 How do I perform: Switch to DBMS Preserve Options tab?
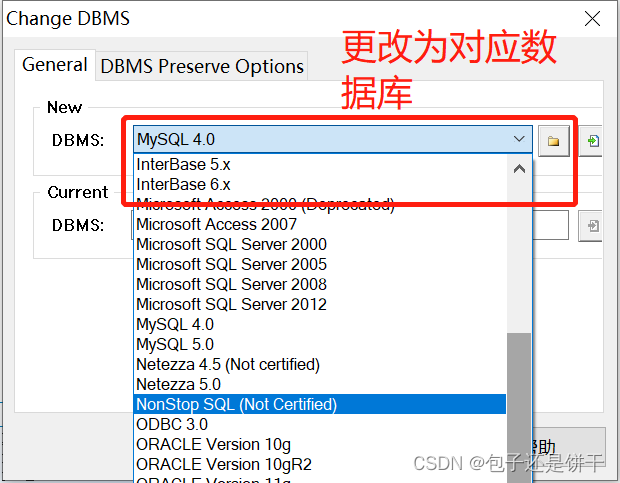(x=202, y=66)
